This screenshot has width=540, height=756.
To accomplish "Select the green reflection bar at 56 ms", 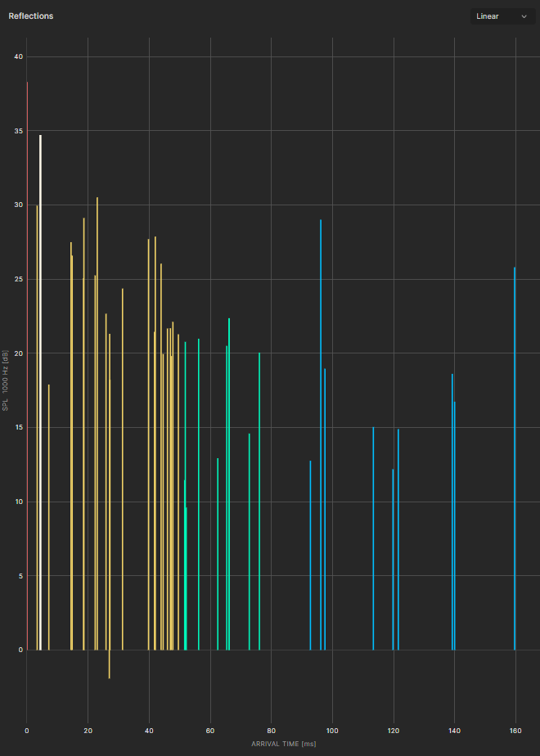I will point(199,491).
